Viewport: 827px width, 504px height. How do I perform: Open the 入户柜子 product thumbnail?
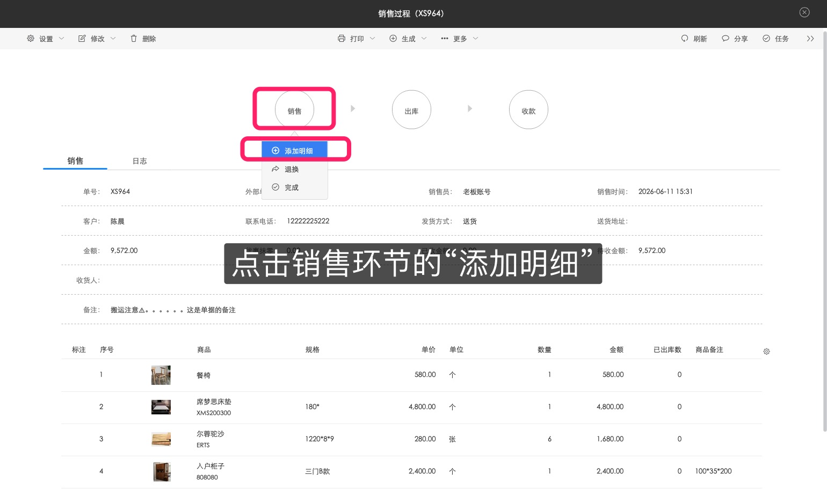[x=162, y=472]
